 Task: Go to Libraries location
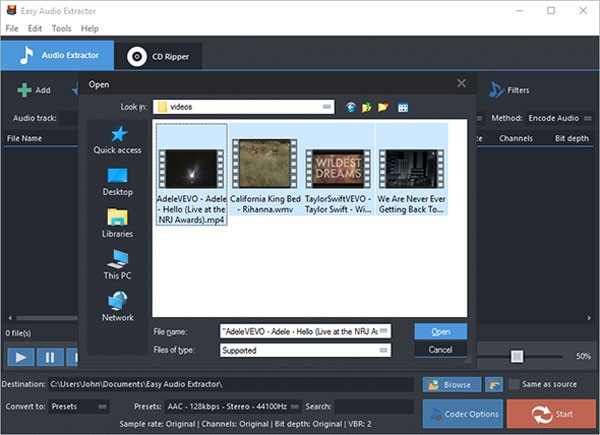pyautogui.click(x=117, y=223)
